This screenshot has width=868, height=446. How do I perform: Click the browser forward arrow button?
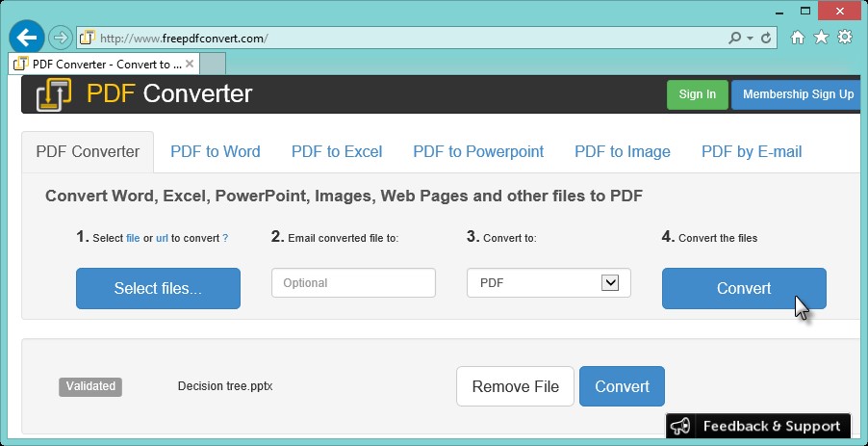pos(60,38)
